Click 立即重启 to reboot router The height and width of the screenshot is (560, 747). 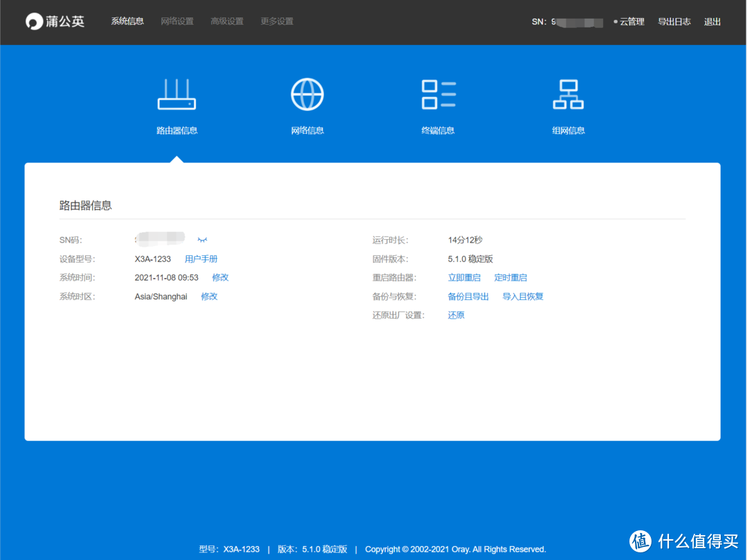[464, 278]
